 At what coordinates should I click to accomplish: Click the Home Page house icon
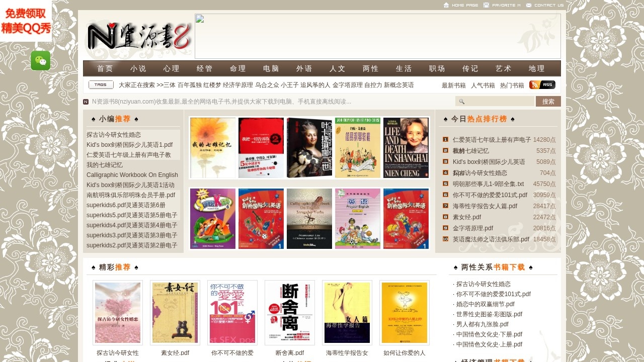pyautogui.click(x=446, y=5)
